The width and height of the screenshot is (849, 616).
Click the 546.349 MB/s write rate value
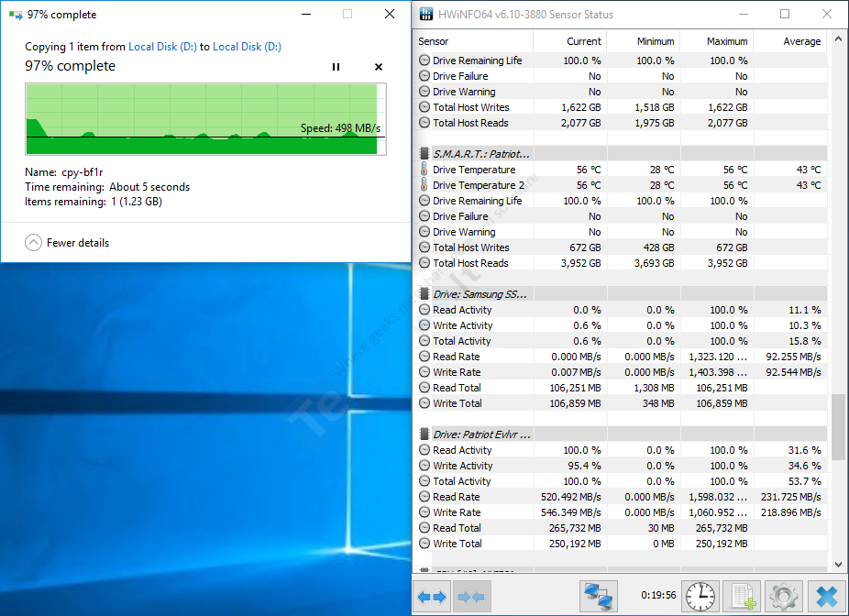(570, 512)
